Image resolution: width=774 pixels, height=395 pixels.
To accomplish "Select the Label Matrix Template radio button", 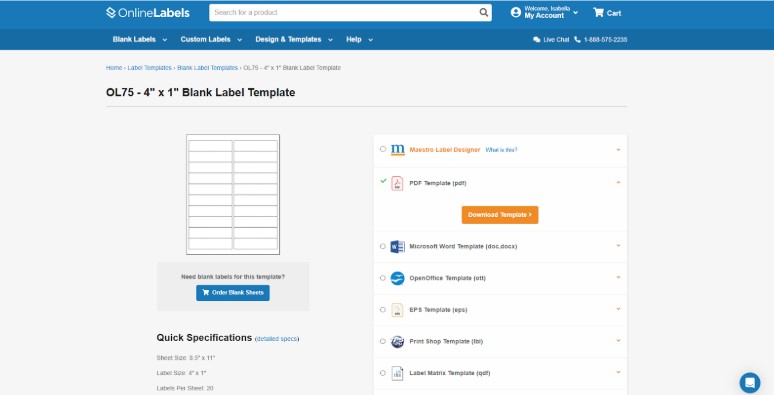I will (383, 372).
